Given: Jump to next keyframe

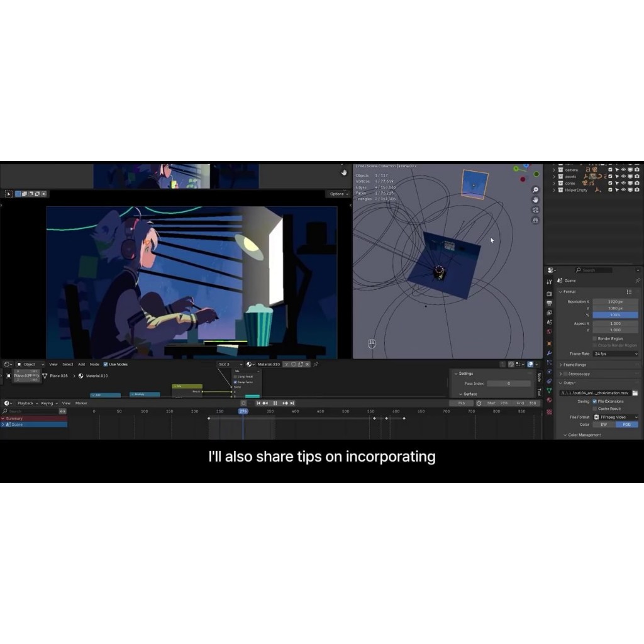Looking at the screenshot, I should [285, 403].
